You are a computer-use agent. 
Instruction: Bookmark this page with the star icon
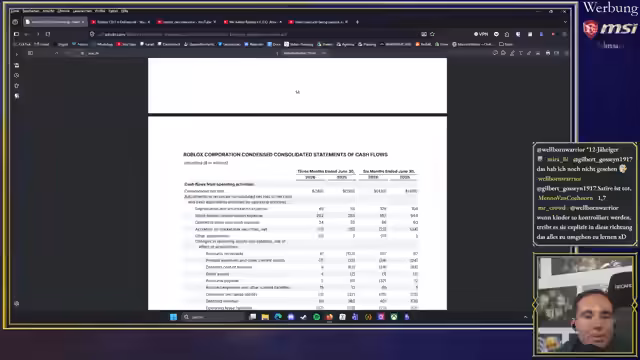pyautogui.click(x=432, y=34)
